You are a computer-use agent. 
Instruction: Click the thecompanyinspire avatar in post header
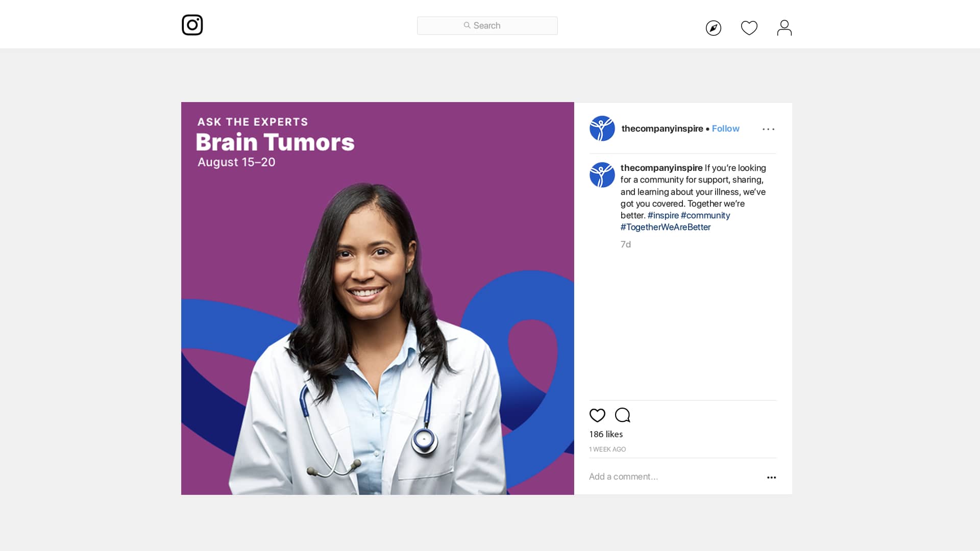(x=602, y=129)
